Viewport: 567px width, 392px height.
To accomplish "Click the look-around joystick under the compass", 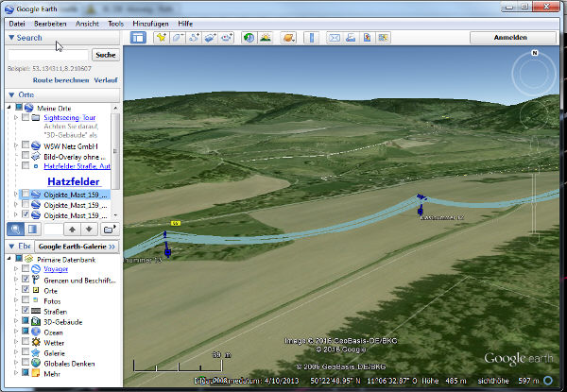I will 534,115.
